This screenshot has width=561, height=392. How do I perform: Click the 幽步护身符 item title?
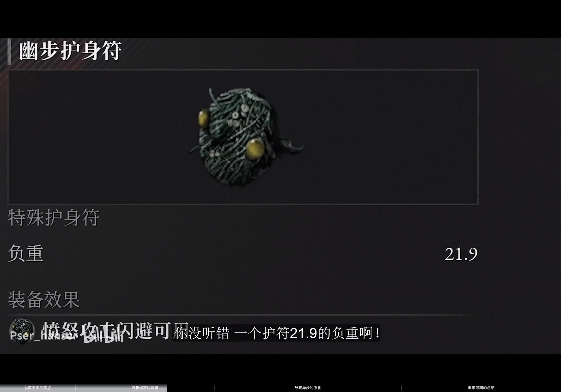tap(70, 51)
